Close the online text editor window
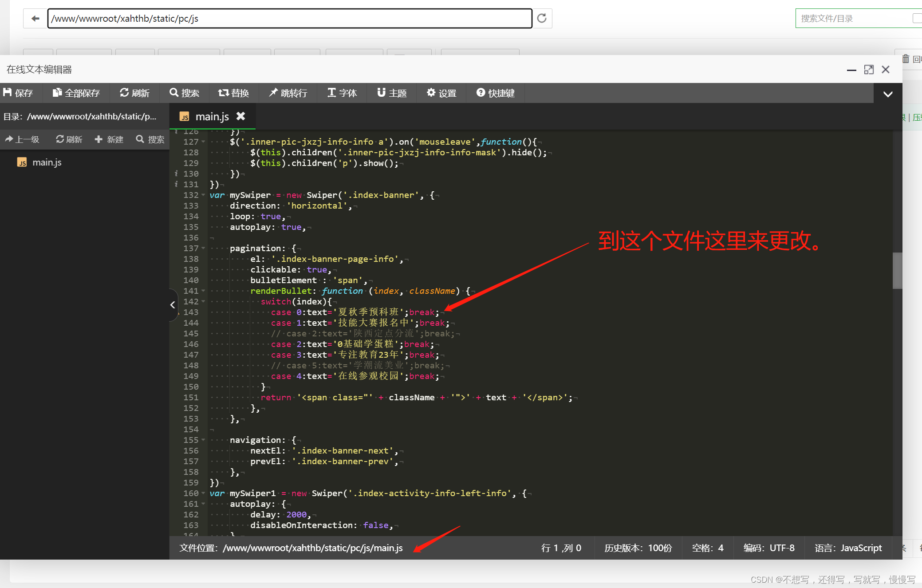Viewport: 922px width, 588px height. [x=886, y=70]
